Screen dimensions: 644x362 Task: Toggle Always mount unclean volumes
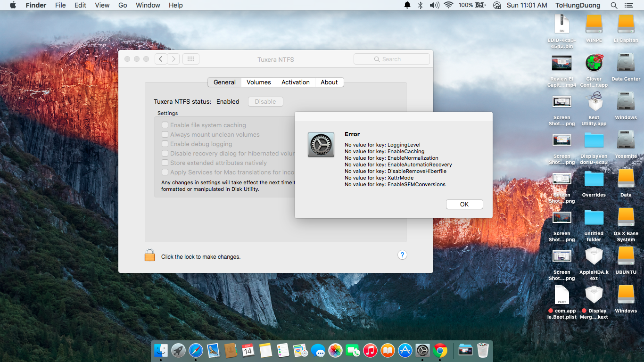click(165, 135)
